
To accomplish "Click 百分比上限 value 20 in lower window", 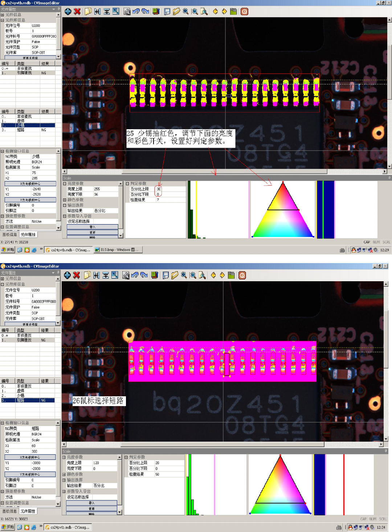I will pos(170,463).
